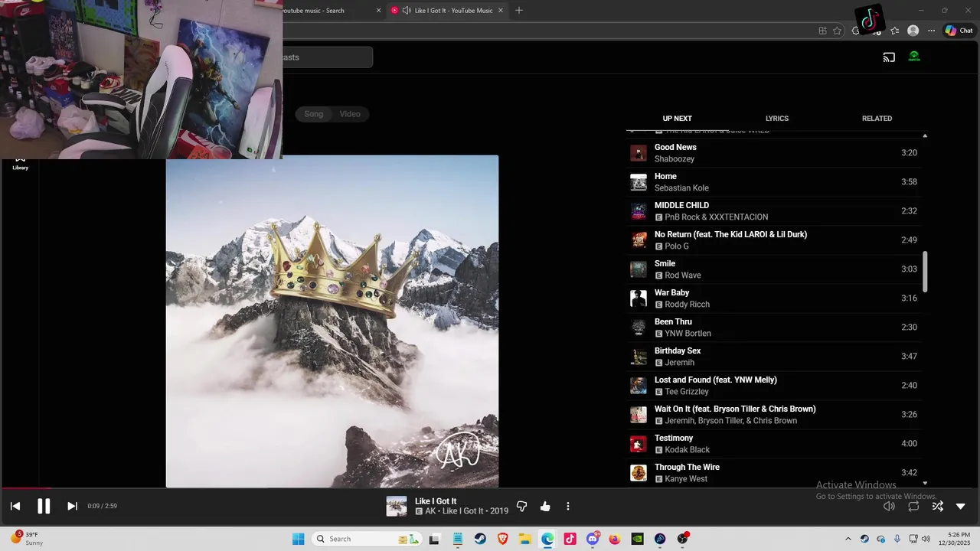Play Home by Sebastian Kole
Image resolution: width=980 pixels, height=551 pixels.
(773, 182)
